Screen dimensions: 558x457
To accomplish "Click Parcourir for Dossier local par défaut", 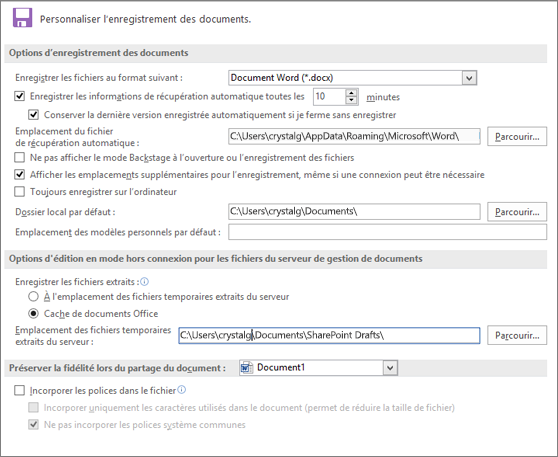I will tap(517, 212).
